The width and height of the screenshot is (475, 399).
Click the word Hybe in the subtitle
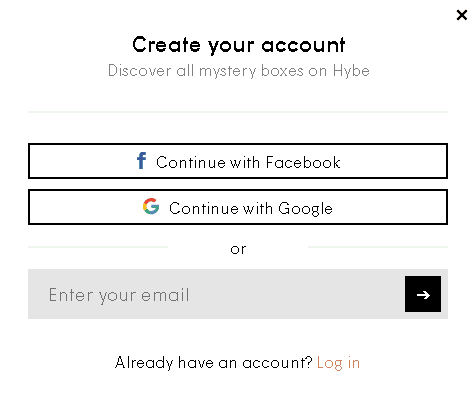pos(351,71)
